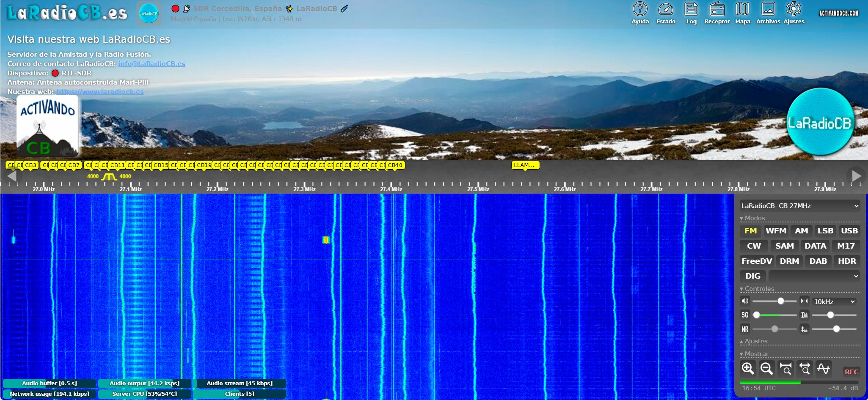Click the continuous waterfall level icon
This screenshot has height=400, width=868.
(x=804, y=329)
